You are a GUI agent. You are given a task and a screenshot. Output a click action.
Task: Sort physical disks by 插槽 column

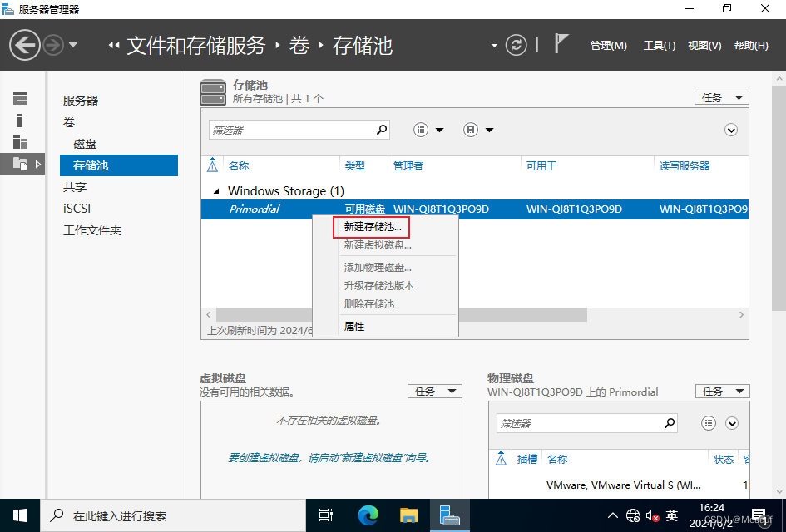[526, 460]
